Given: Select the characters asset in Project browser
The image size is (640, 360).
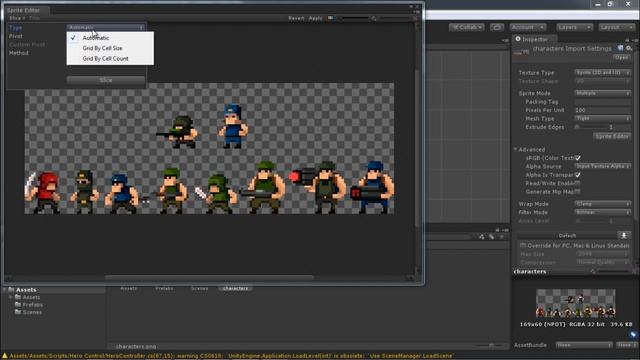Looking at the screenshot, I should pyautogui.click(x=236, y=289).
